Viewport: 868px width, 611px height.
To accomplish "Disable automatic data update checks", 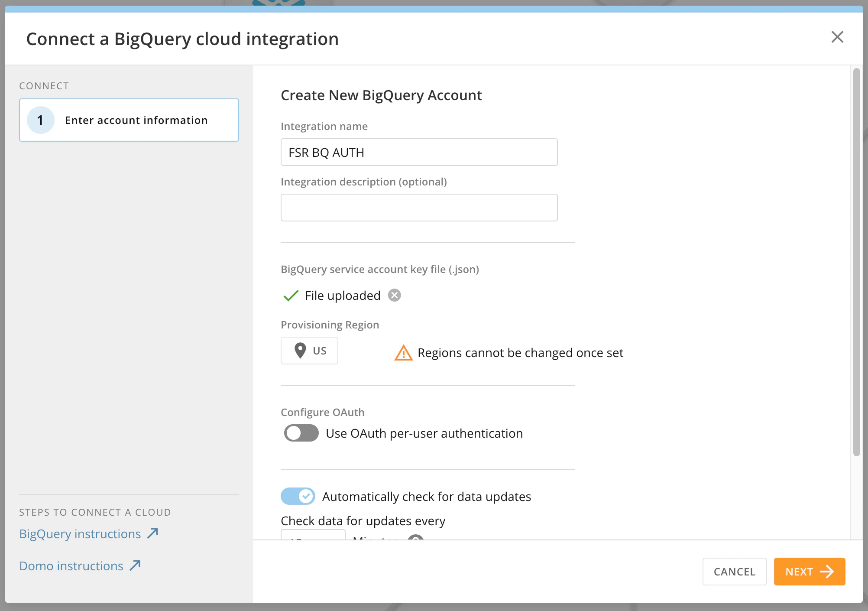I will [298, 496].
